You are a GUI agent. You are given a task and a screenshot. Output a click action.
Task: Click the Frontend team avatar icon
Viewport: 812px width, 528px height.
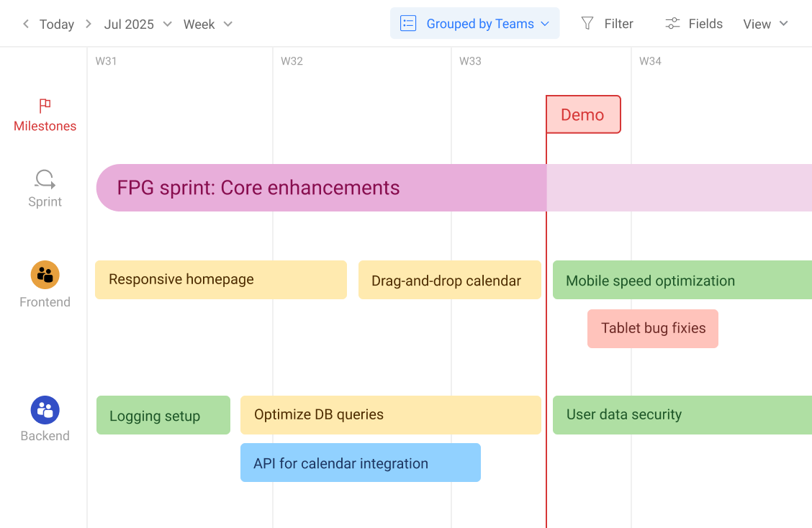tap(45, 275)
